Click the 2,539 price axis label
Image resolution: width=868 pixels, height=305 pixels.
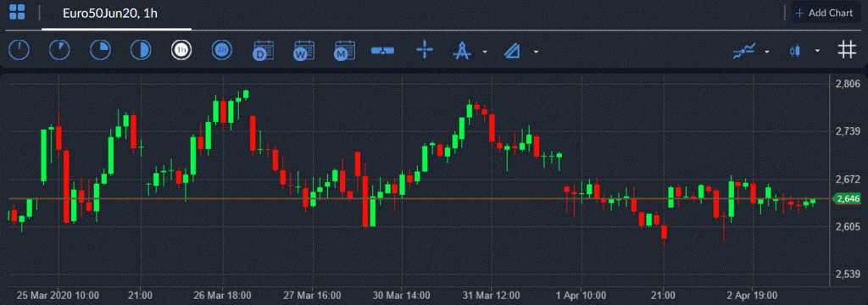pos(847,274)
